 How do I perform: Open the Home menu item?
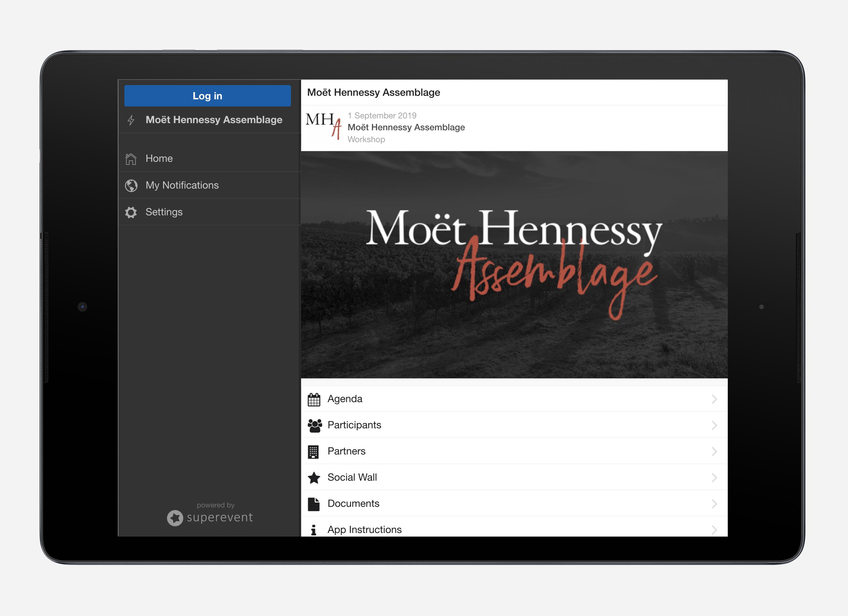tap(209, 159)
